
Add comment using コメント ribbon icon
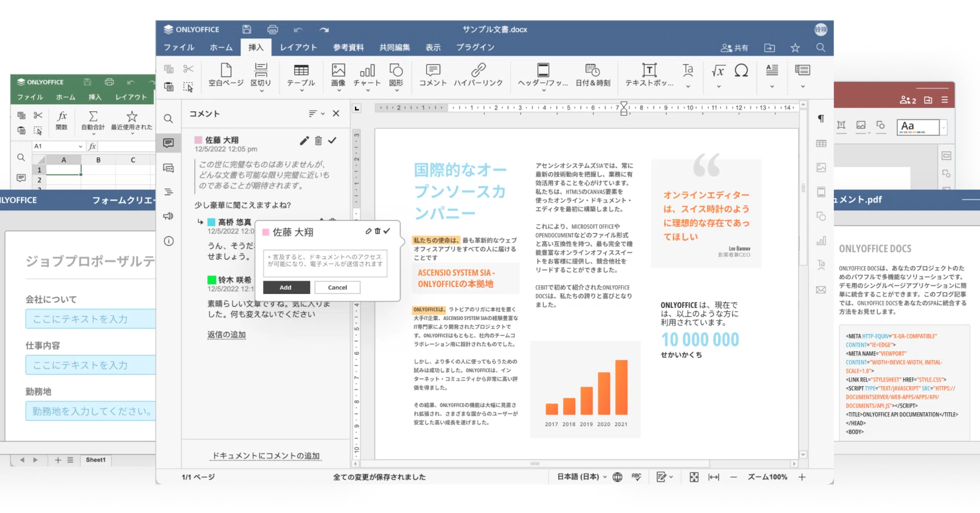(x=433, y=75)
